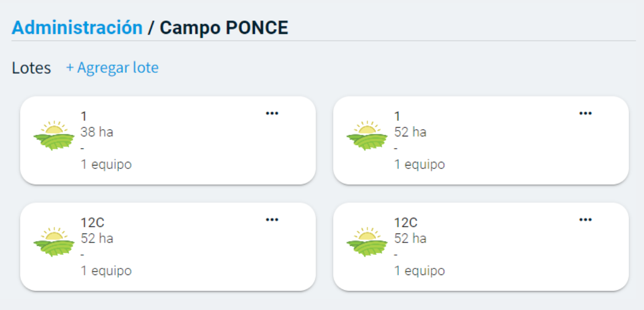Click the field icon of lot 1 with 52 ha
This screenshot has height=310, width=644.
tap(367, 136)
